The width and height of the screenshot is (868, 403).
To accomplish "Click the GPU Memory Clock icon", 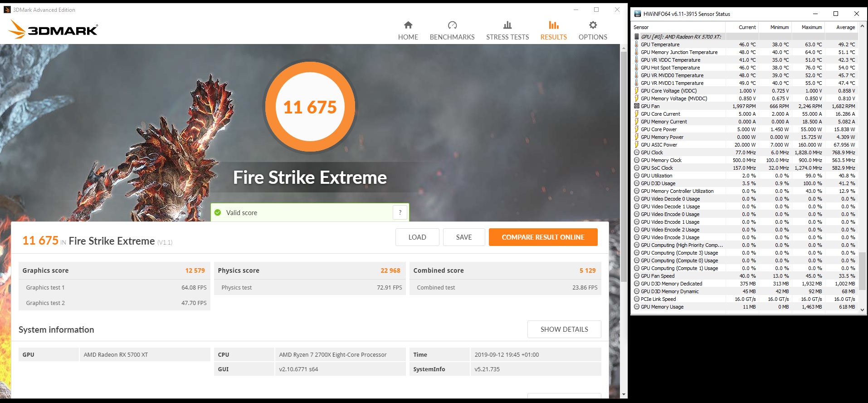I will 636,160.
